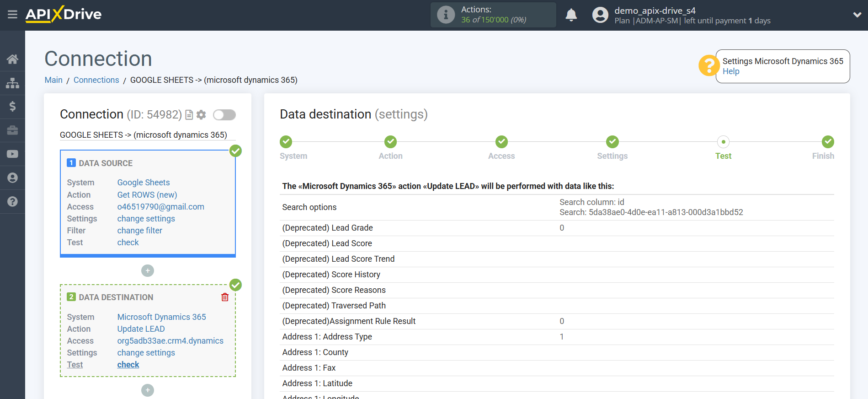Go to the Access step
The width and height of the screenshot is (868, 399).
[x=501, y=142]
